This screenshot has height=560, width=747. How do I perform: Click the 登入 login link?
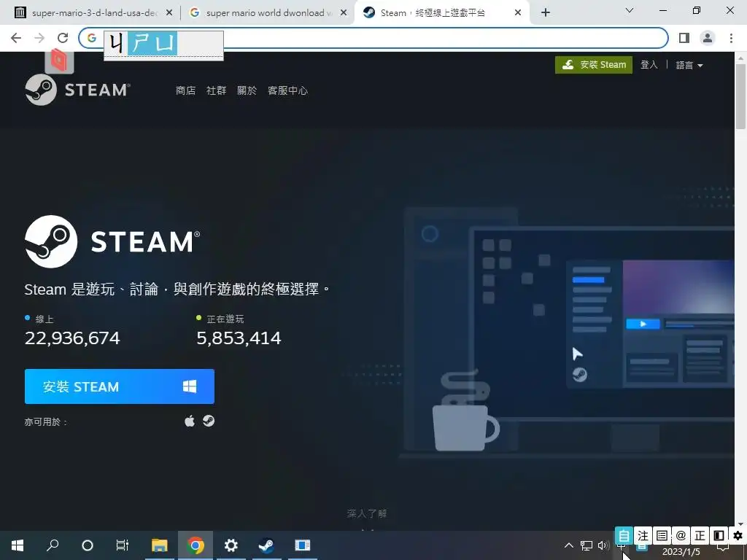click(649, 65)
